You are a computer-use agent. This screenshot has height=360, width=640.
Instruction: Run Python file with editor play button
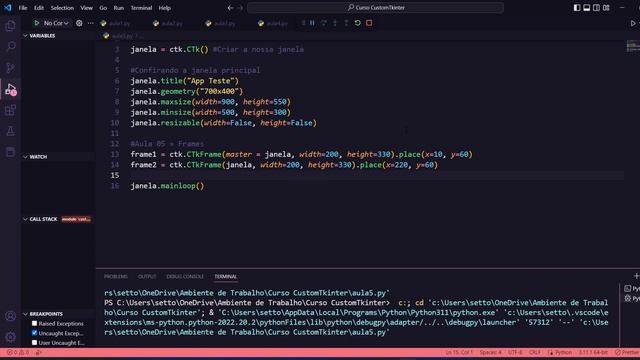633,23
